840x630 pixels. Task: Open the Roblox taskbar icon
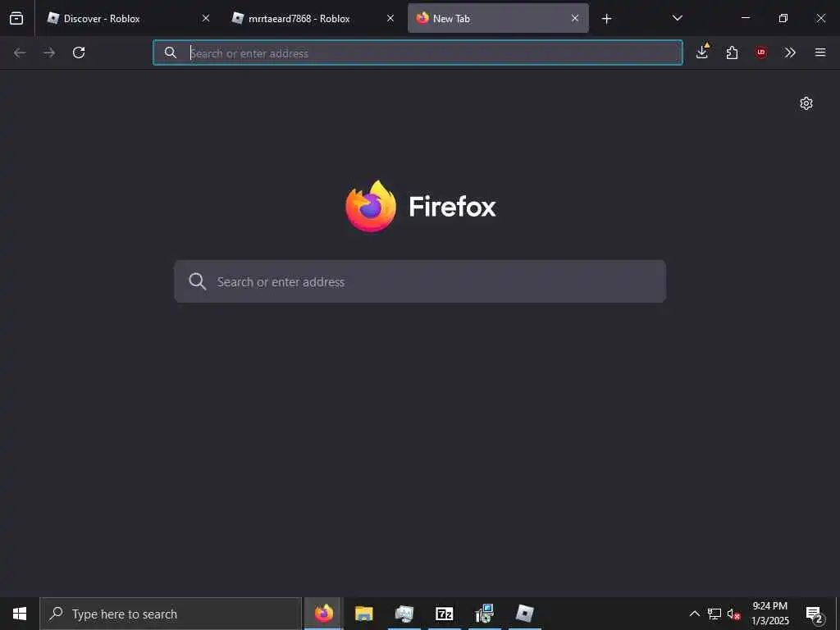pos(524,614)
